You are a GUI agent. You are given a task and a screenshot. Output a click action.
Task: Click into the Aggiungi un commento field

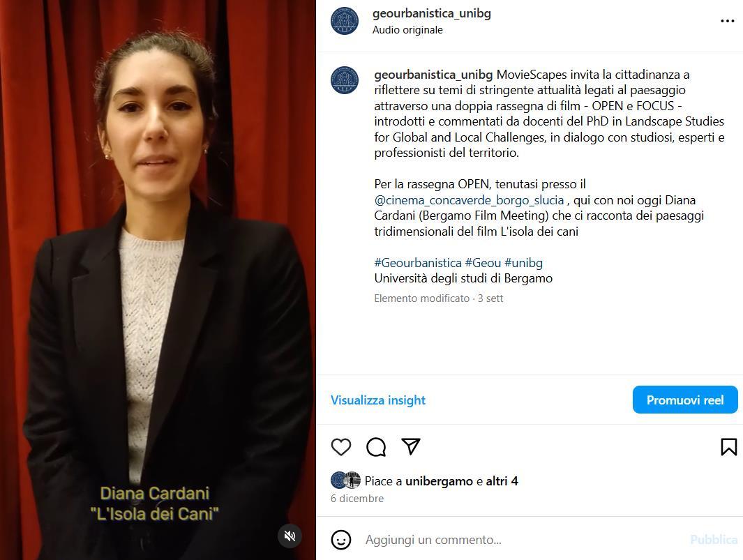[x=521, y=540]
